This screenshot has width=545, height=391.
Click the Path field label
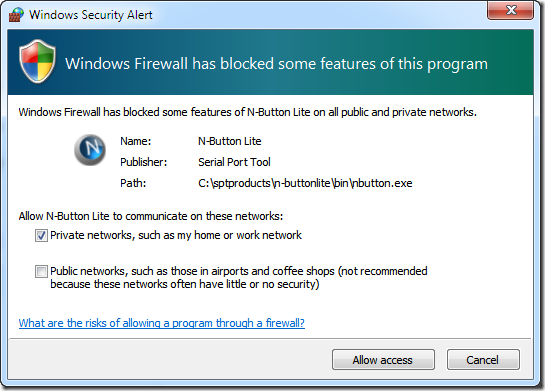[133, 183]
